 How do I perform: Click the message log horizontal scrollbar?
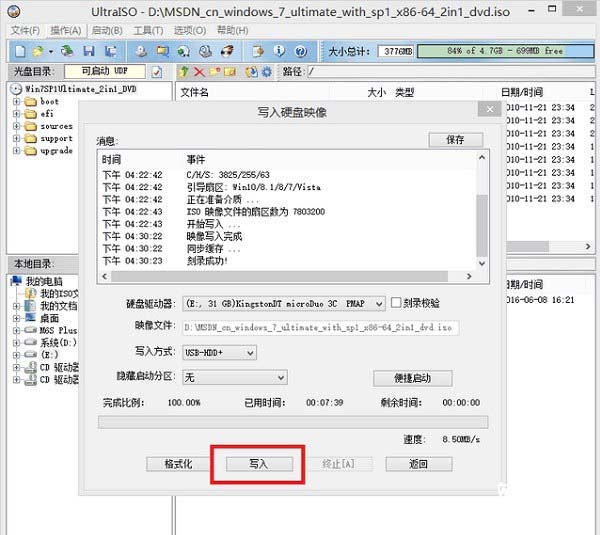click(x=286, y=276)
